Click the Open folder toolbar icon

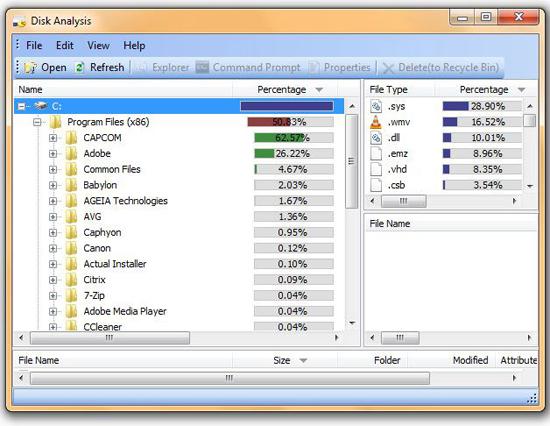(31, 67)
